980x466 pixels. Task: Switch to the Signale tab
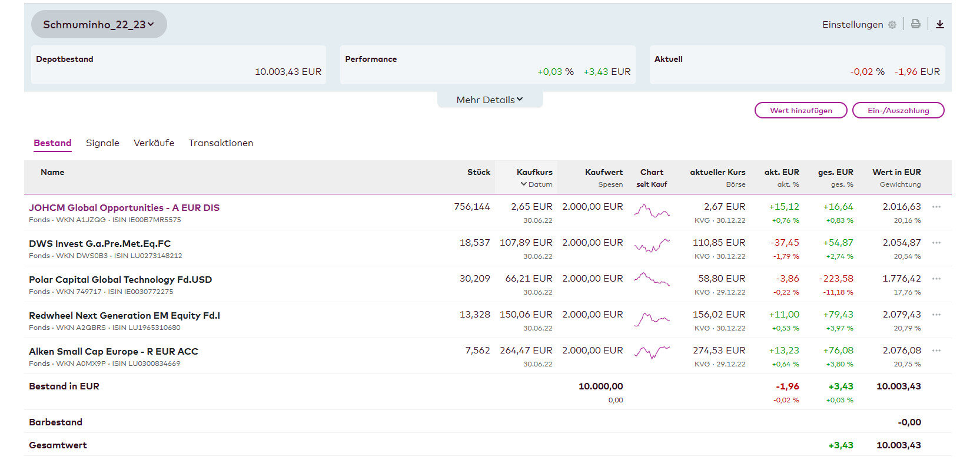click(102, 143)
